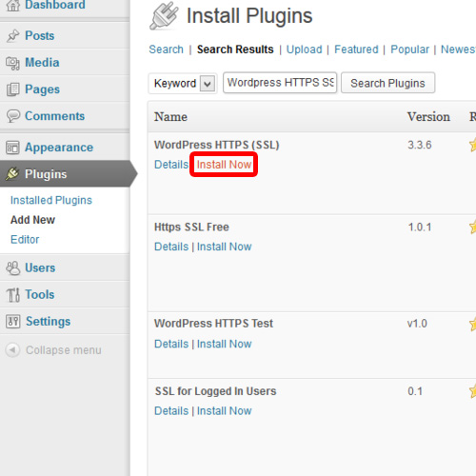
Task: Click version number 1.0.1
Action: pos(420,228)
